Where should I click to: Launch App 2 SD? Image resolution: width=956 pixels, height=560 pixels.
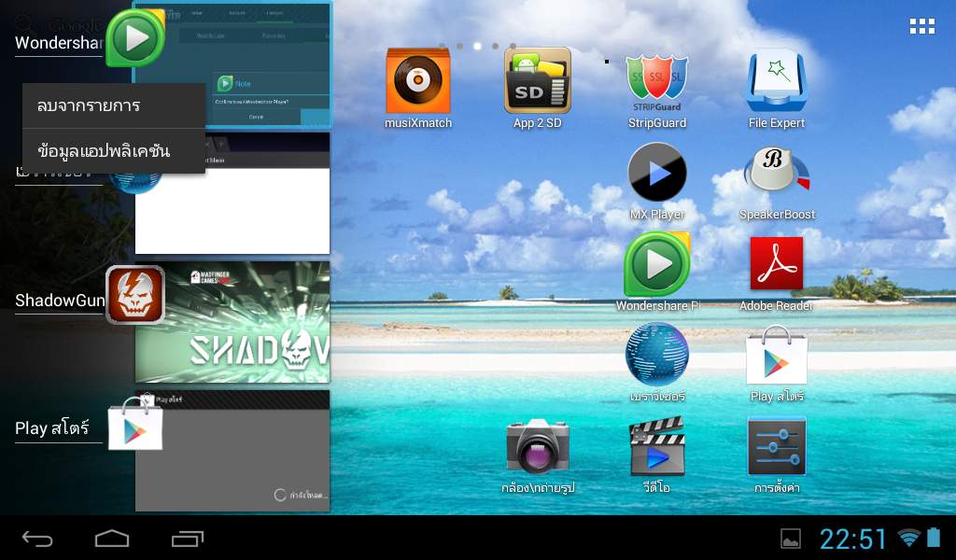[x=537, y=81]
